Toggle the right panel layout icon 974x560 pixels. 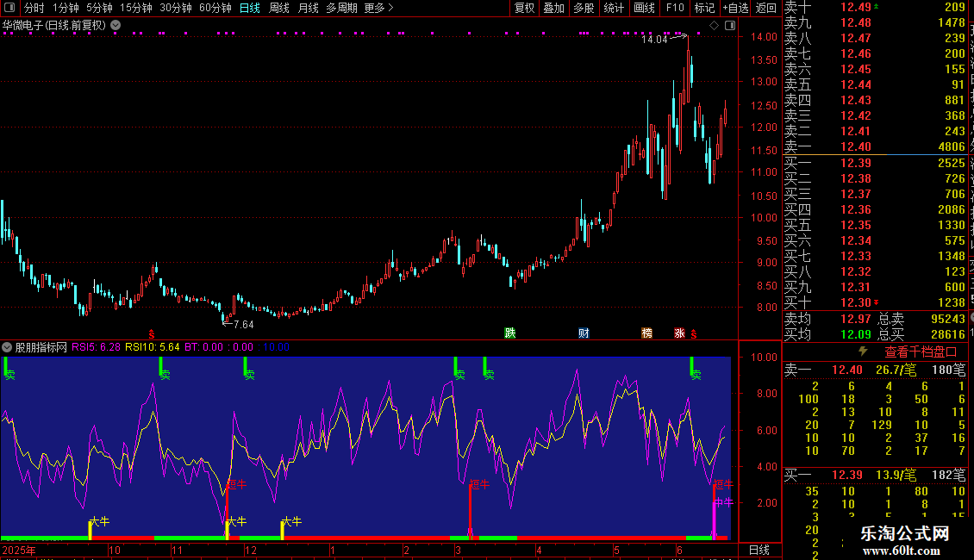(730, 26)
